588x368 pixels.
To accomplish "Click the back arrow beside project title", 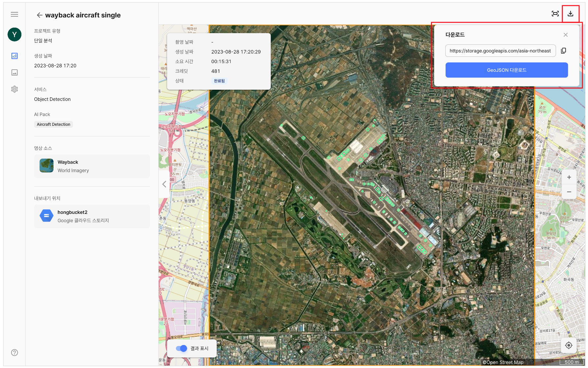I will click(39, 15).
